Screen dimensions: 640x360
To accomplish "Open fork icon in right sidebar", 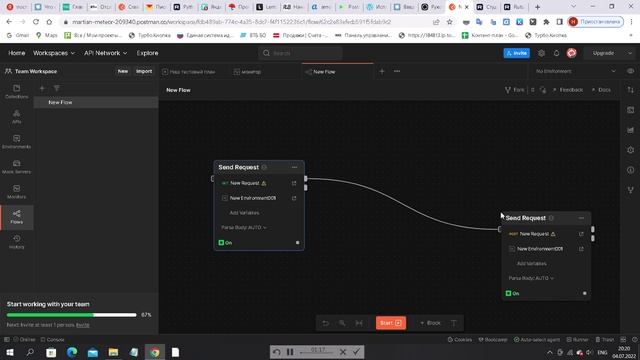I will 631,190.
